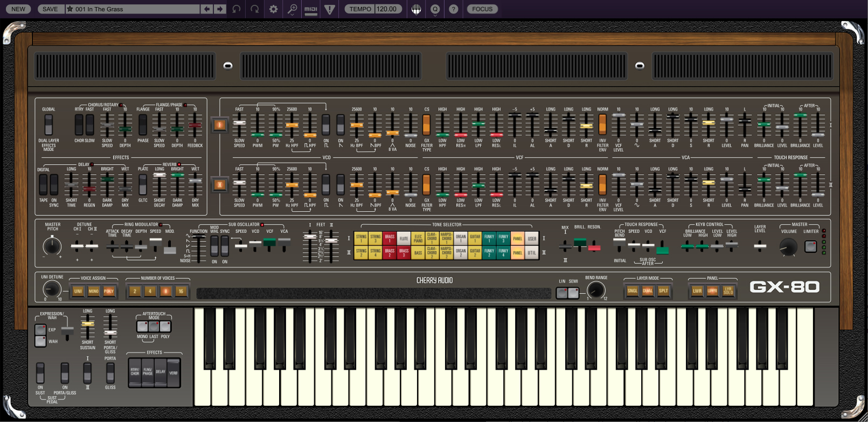This screenshot has height=422, width=868.
Task: Toggle the LIN bend switch
Action: click(x=562, y=293)
